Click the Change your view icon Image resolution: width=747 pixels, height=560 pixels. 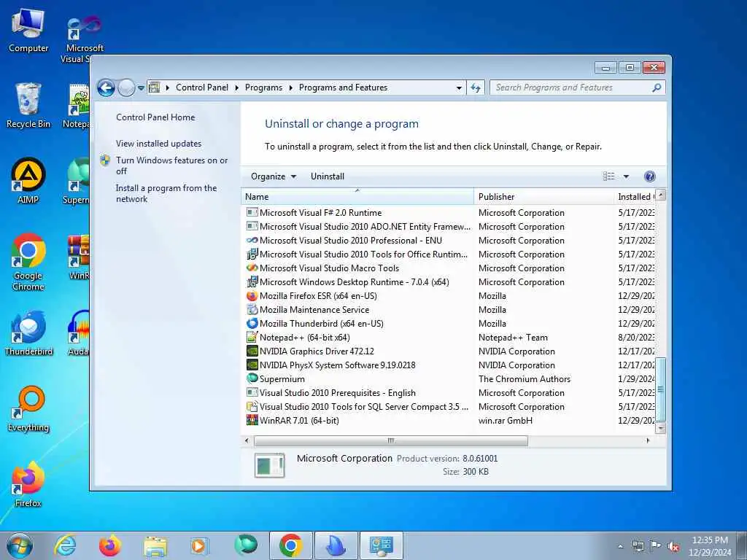point(609,176)
